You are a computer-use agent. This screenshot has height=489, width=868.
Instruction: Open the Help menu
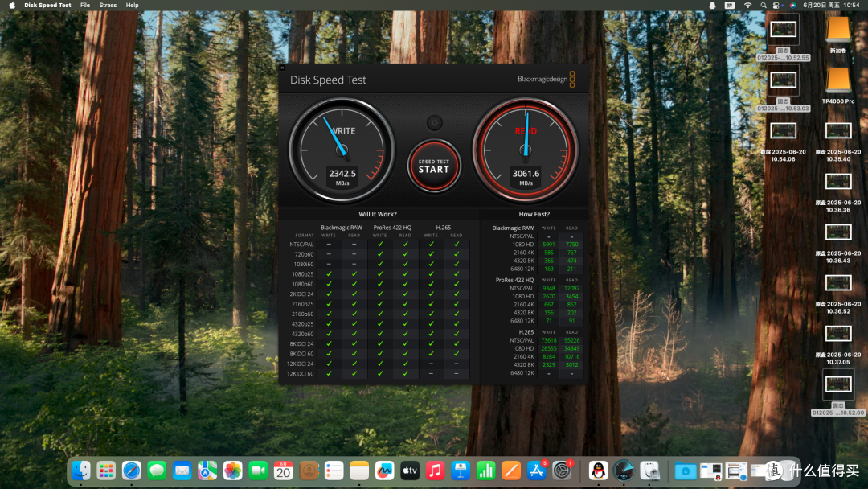pyautogui.click(x=133, y=5)
